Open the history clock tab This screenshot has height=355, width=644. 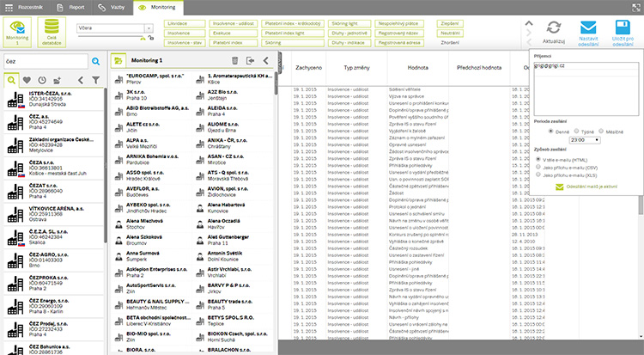point(42,80)
